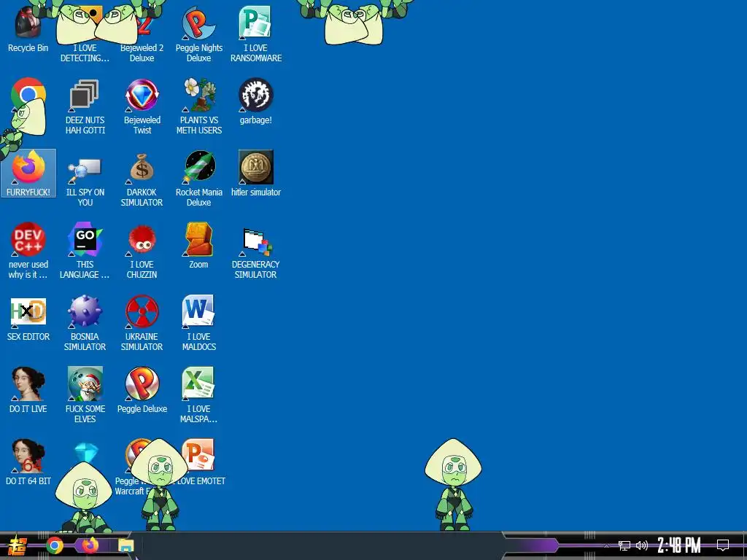This screenshot has width=747, height=560.
Task: Open File Explorer from the taskbar
Action: (125, 545)
